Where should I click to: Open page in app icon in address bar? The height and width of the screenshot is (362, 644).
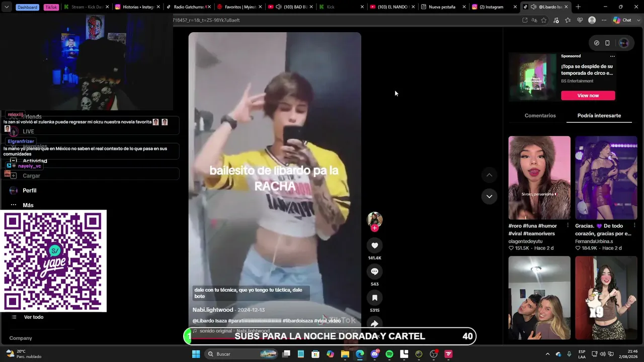525,20
